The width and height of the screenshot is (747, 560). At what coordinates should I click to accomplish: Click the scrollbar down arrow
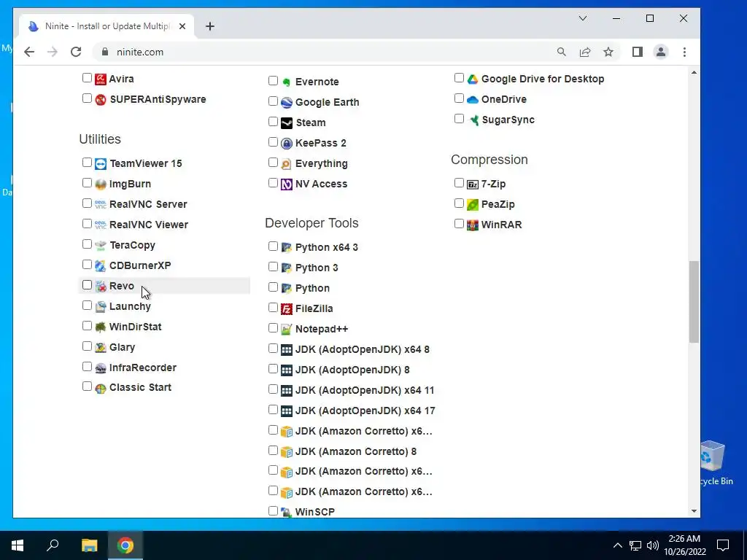694,511
